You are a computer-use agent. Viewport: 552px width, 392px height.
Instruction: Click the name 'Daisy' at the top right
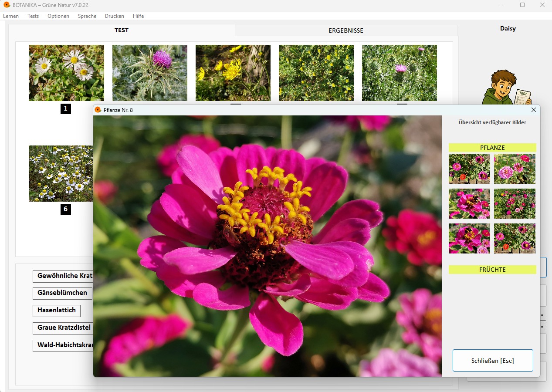[508, 28]
